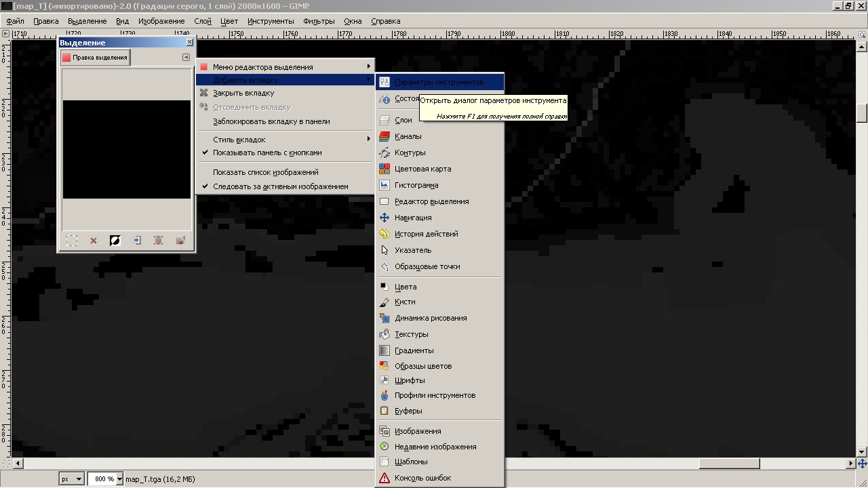Open Профили инструментов dialog
The width and height of the screenshot is (868, 488).
440,395
